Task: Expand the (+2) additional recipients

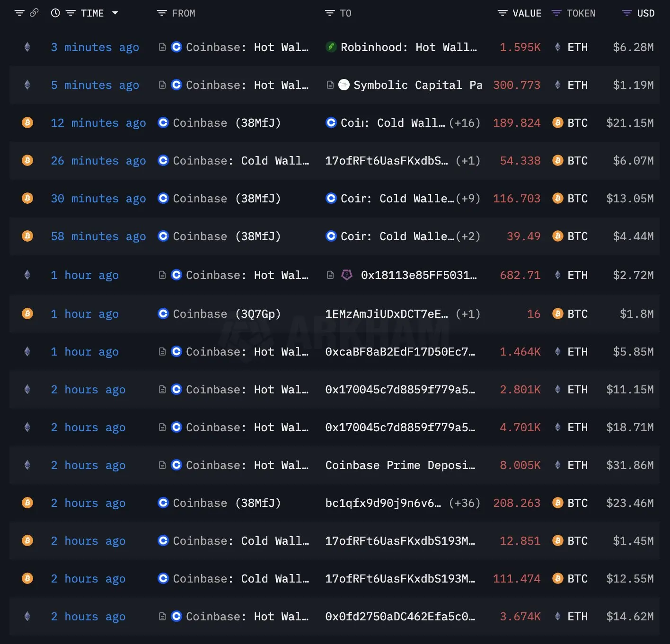Action: pos(468,236)
